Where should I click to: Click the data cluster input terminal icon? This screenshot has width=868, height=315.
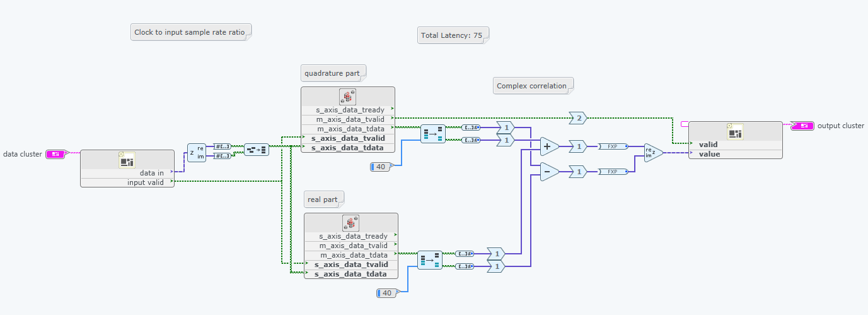click(x=56, y=153)
